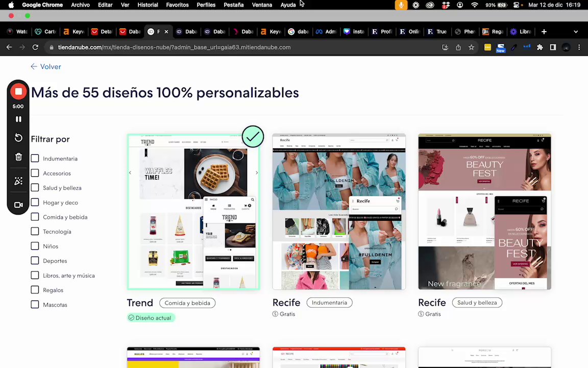Check the Libros, arte y música filter
The image size is (588, 368).
(x=35, y=275)
